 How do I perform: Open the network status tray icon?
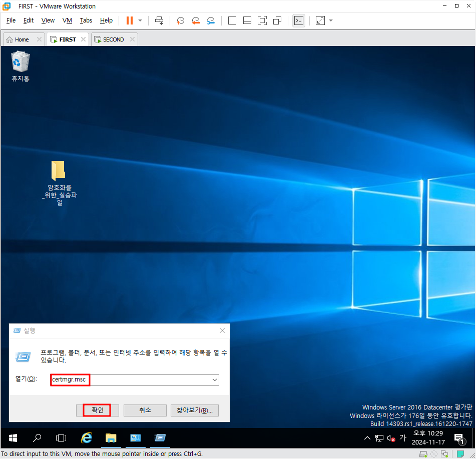[379, 438]
